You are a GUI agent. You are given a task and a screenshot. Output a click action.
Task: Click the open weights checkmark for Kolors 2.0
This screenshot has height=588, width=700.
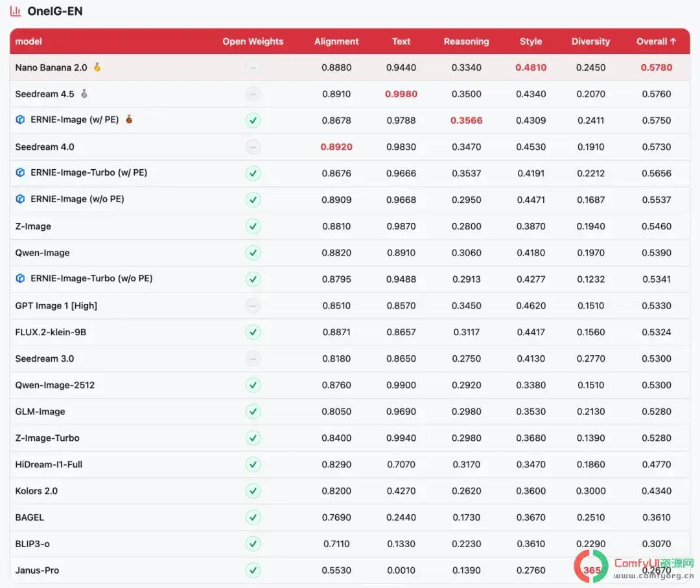(253, 491)
